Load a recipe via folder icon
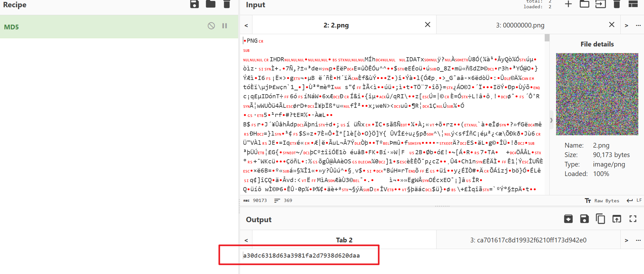The height and width of the screenshot is (274, 644). 211,4
